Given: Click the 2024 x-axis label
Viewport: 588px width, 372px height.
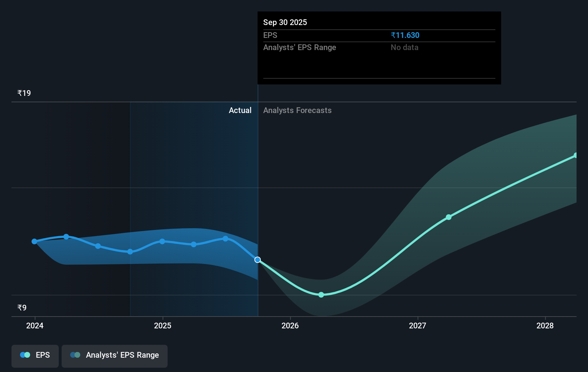Looking at the screenshot, I should click(x=35, y=325).
